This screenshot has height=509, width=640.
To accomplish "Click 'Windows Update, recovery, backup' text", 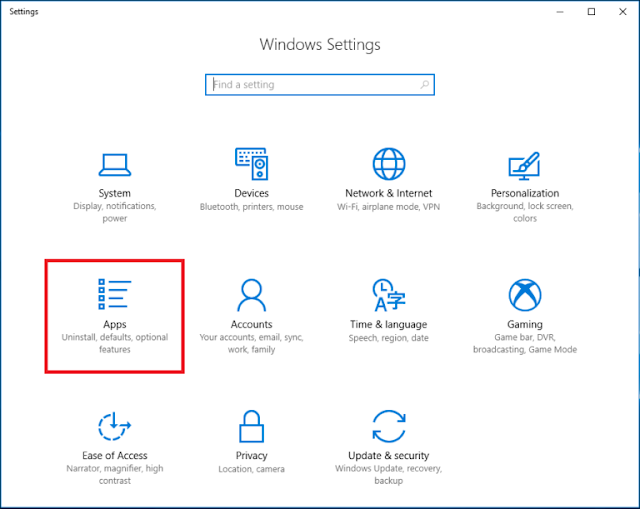I will point(389,474).
